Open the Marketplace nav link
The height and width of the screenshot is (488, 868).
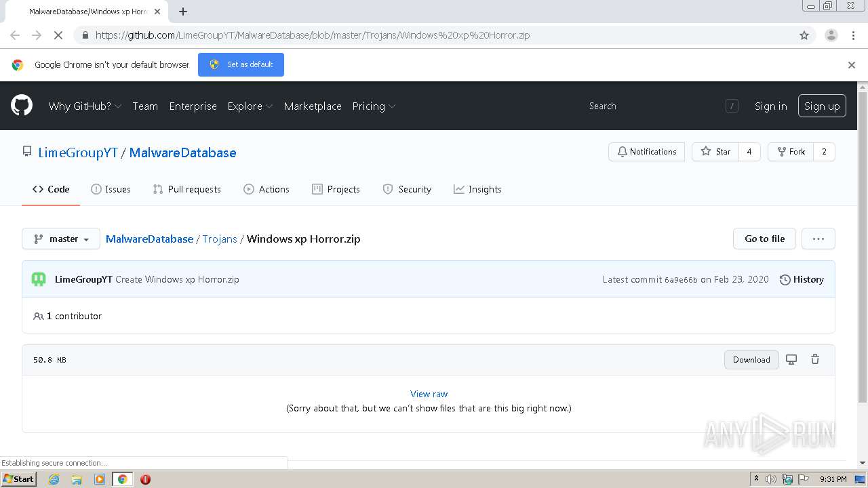313,106
